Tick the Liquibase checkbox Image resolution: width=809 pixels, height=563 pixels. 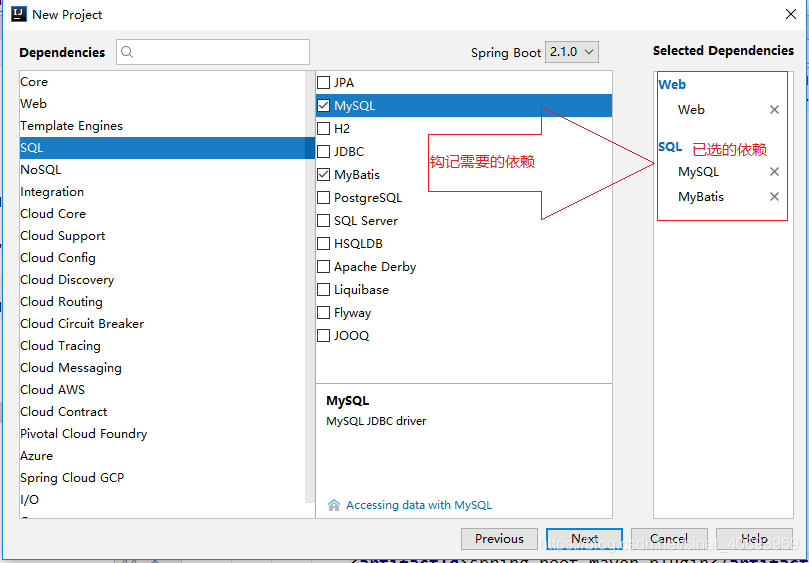[323, 289]
